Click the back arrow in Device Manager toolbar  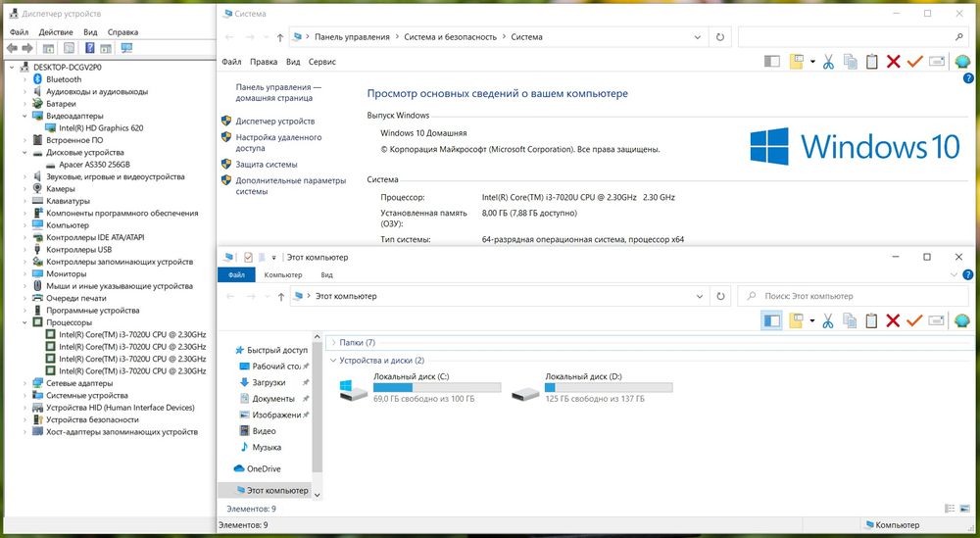tap(12, 48)
